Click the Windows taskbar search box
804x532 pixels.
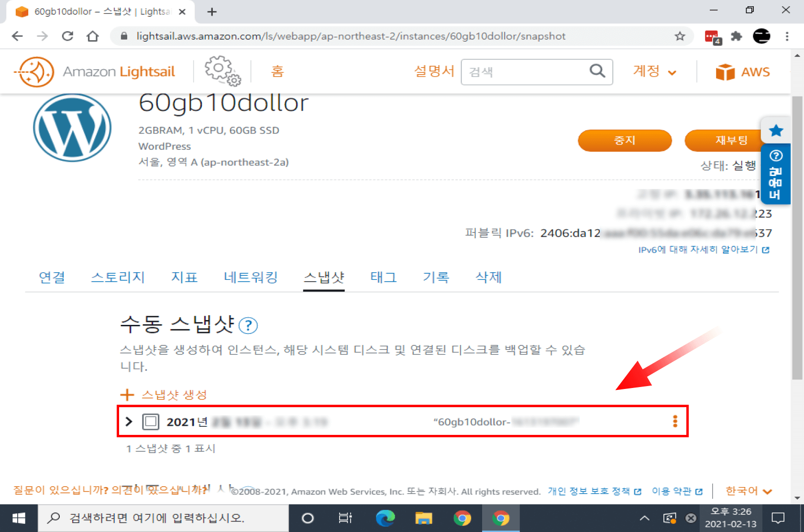coord(164,518)
